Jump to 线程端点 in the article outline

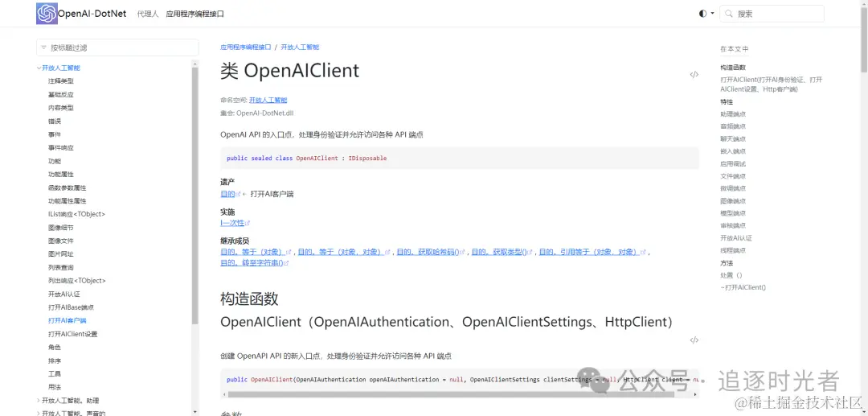pyautogui.click(x=733, y=250)
